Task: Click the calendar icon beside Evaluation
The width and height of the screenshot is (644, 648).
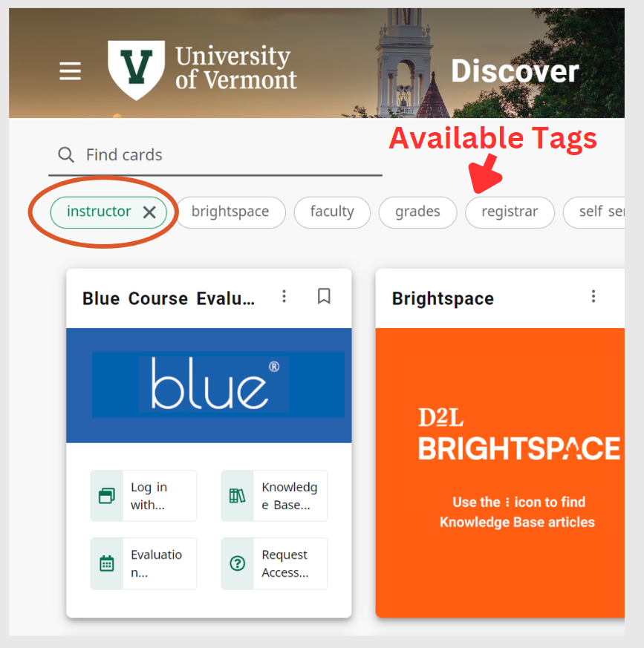Action: (x=107, y=563)
